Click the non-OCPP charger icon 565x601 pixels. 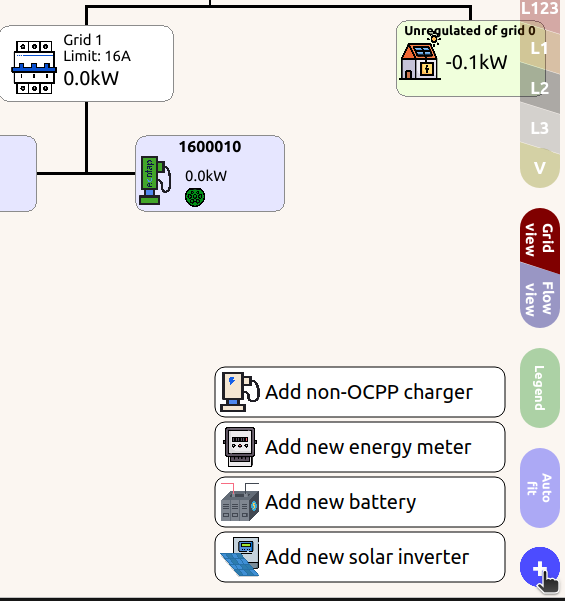(240, 392)
